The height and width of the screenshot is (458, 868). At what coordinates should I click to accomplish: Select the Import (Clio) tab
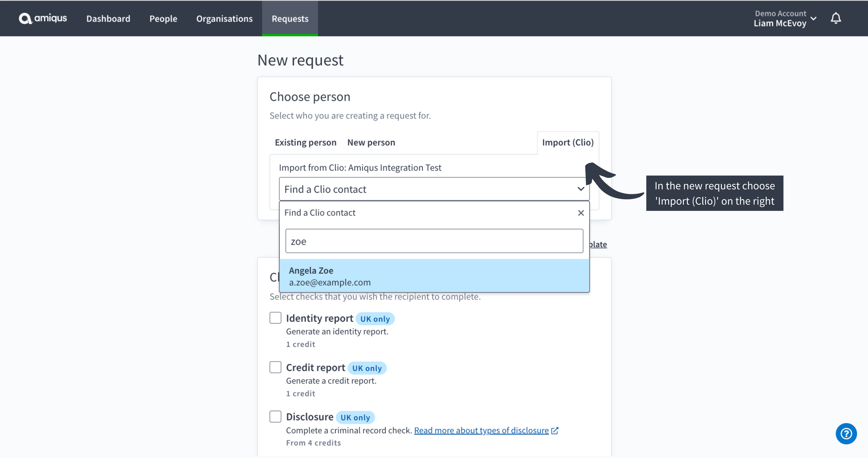pyautogui.click(x=568, y=142)
